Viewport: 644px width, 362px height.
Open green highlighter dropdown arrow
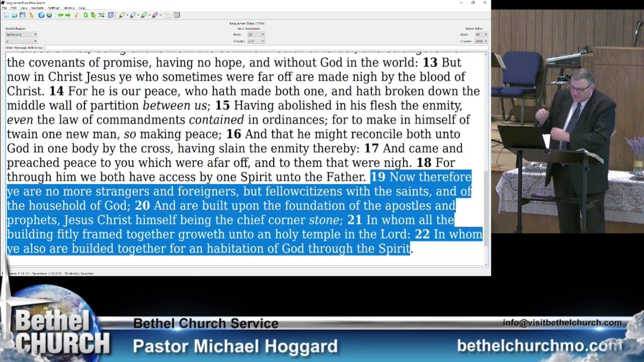pos(149,15)
